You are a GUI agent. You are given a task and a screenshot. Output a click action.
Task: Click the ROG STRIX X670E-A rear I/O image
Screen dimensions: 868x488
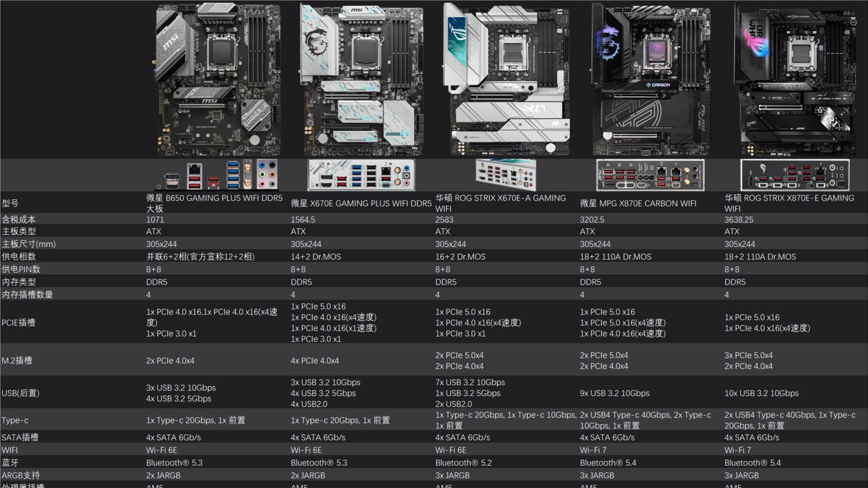point(506,174)
